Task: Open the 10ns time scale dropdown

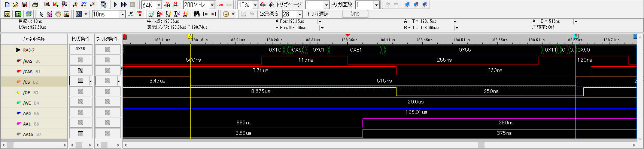Action: (x=122, y=14)
